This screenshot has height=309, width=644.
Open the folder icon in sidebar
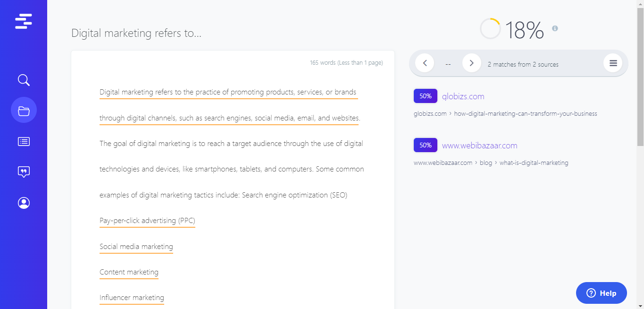coord(24,111)
